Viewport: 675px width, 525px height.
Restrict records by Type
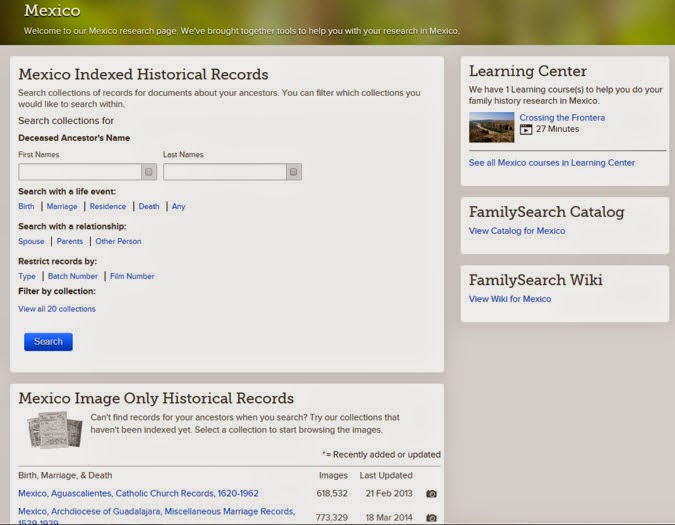click(27, 276)
